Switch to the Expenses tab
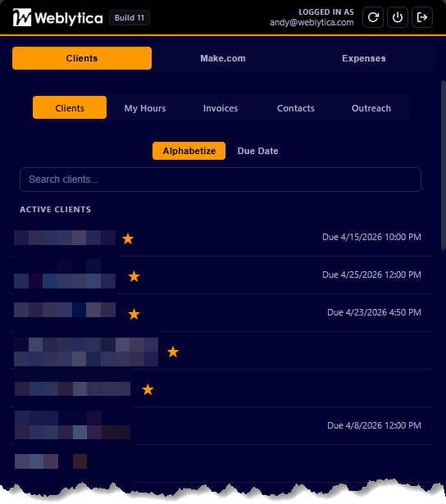The image size is (446, 504). (x=364, y=58)
